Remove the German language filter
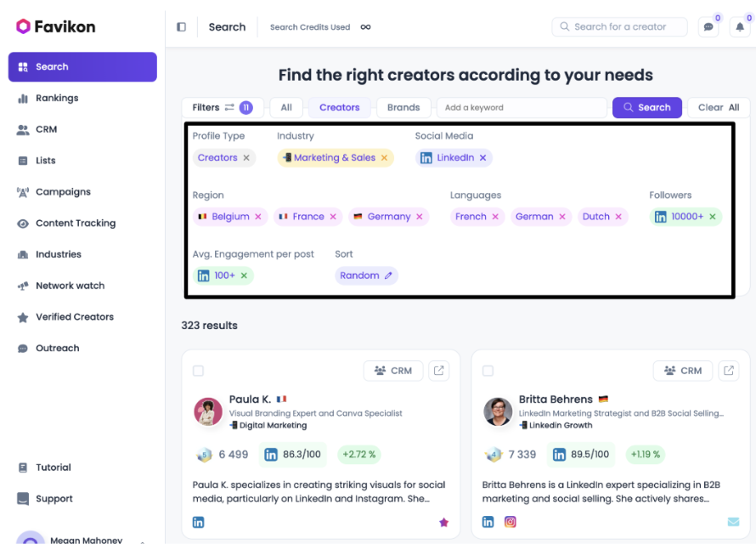The width and height of the screenshot is (756, 550). click(562, 217)
